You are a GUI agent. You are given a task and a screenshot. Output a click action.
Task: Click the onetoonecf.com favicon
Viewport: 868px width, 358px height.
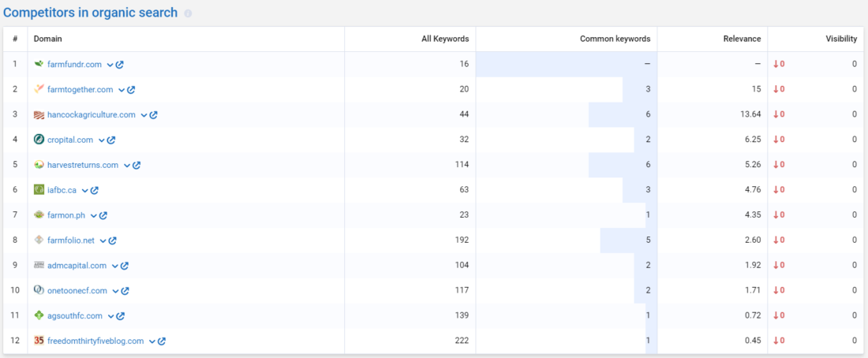coord(39,290)
